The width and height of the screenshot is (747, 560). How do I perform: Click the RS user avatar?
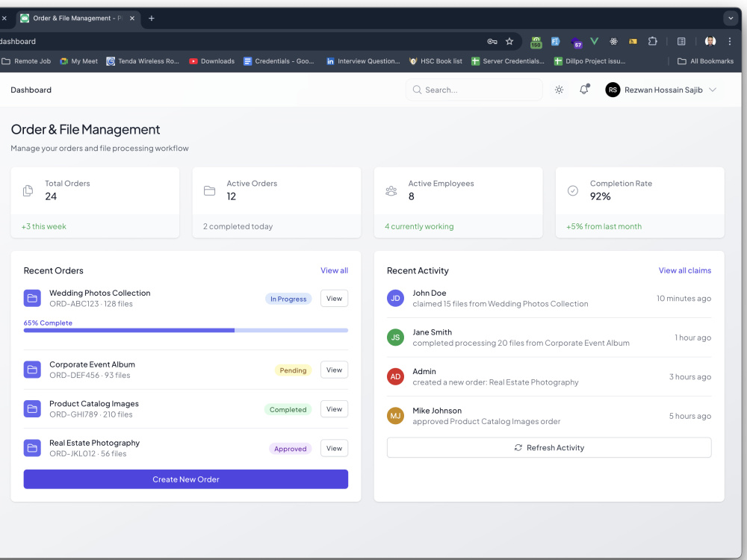click(613, 90)
